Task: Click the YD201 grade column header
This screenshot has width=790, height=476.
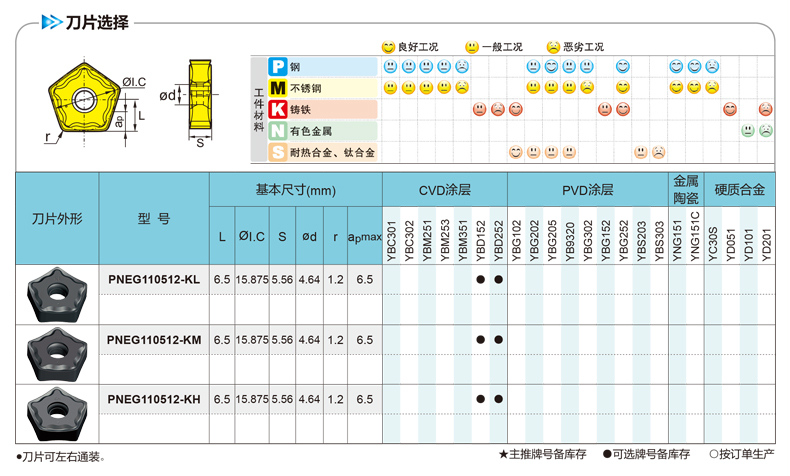Action: (x=766, y=245)
